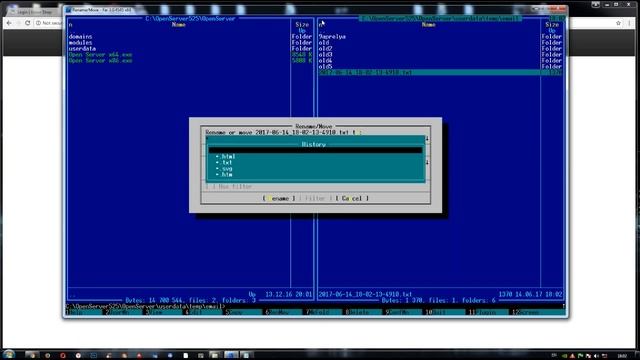Click the left panel path title C:\OpenServer525\OpenServer
The height and width of the screenshot is (360, 640).
click(190, 18)
